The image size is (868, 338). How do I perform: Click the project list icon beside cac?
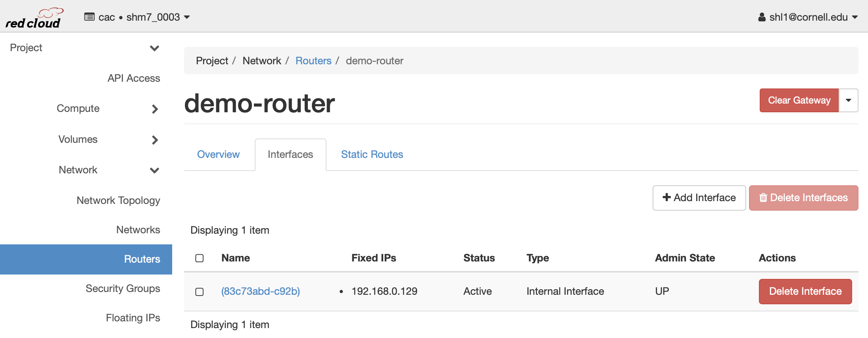coord(89,17)
